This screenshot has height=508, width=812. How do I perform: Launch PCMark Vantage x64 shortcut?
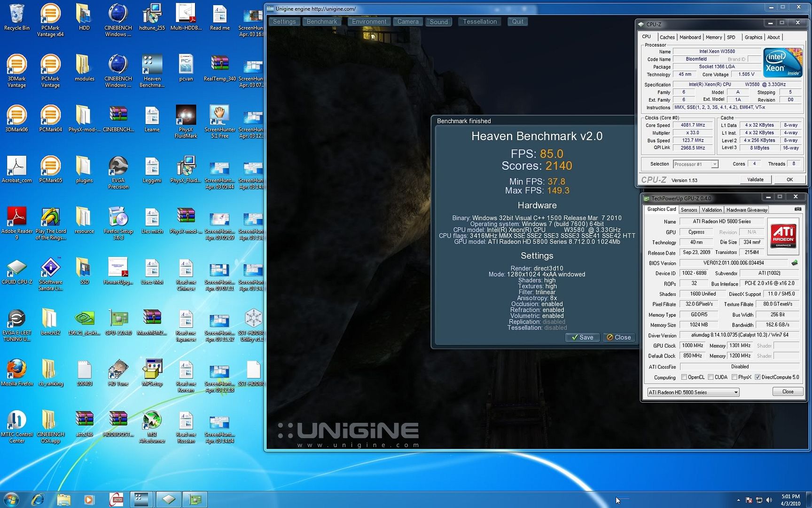[x=50, y=21]
